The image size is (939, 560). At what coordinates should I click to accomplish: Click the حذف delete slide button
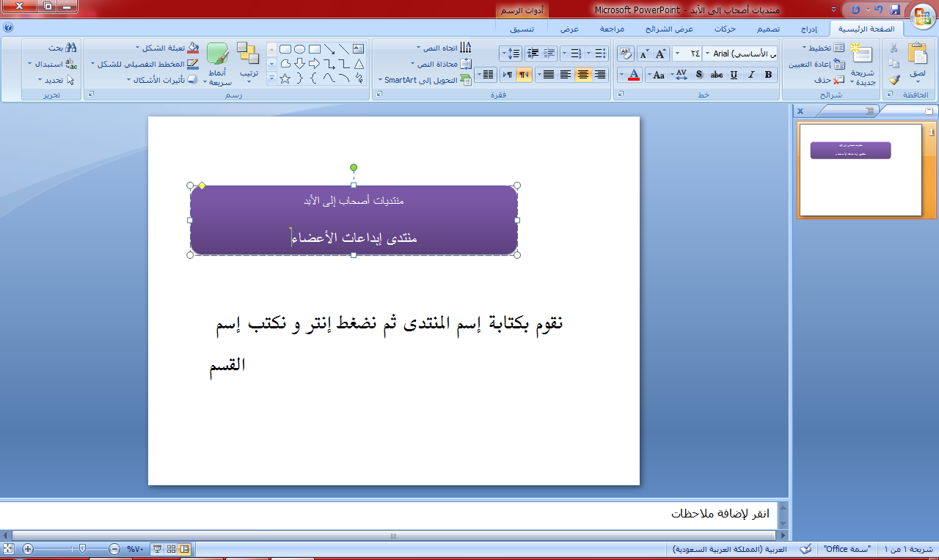click(828, 79)
